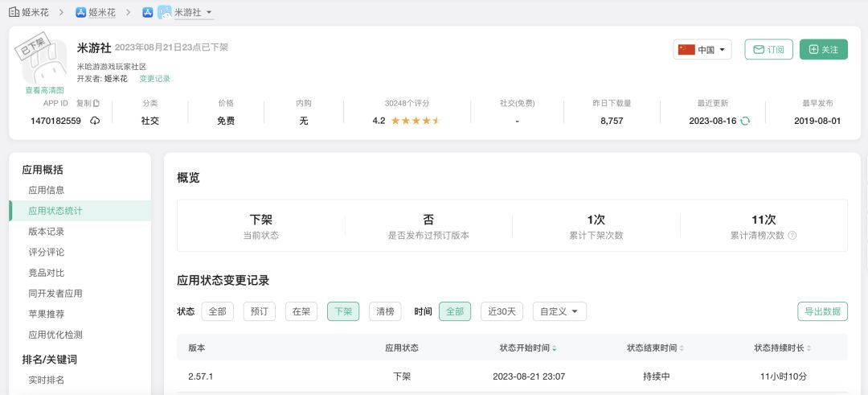Click the copy APP ID icon

(x=96, y=104)
